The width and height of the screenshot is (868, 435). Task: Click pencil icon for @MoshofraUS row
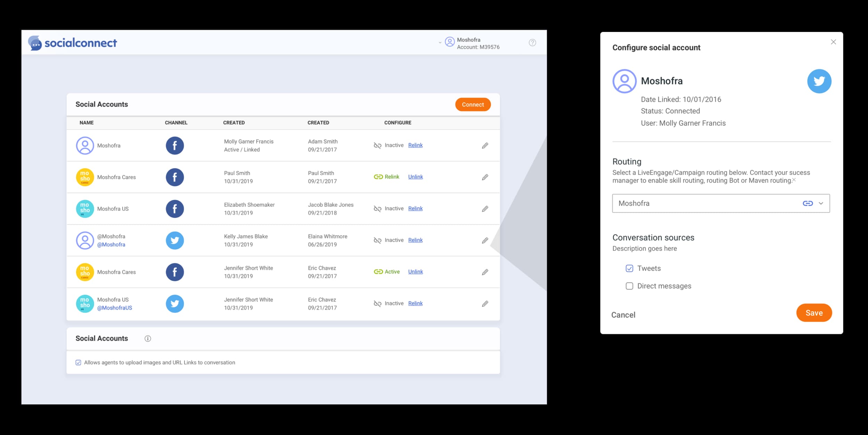[x=485, y=304]
